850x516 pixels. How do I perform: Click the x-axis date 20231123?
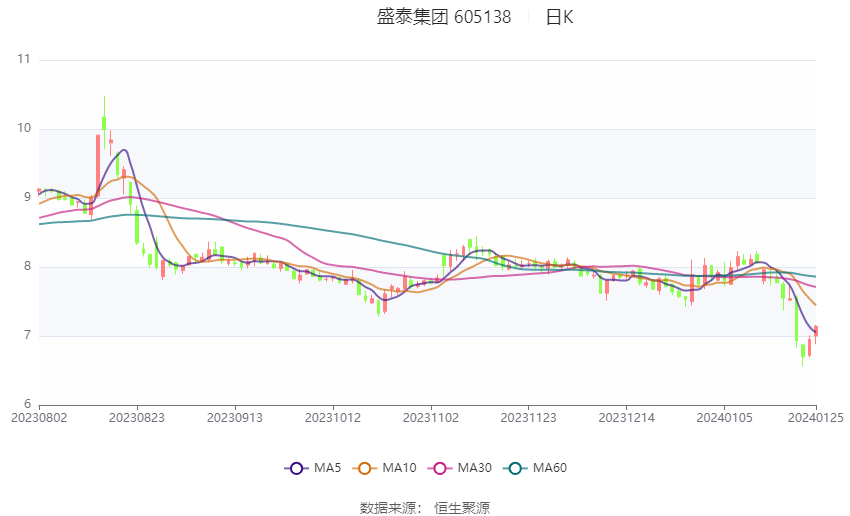(x=529, y=418)
